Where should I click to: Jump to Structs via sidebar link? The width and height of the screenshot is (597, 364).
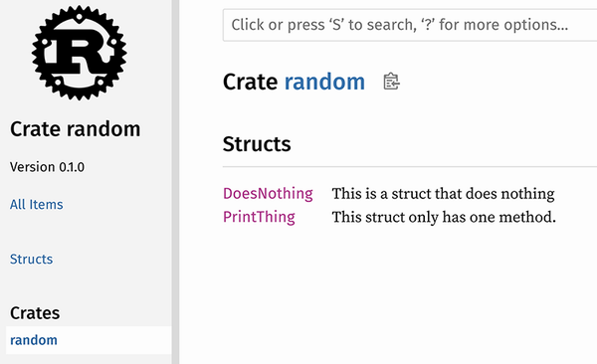pos(31,259)
